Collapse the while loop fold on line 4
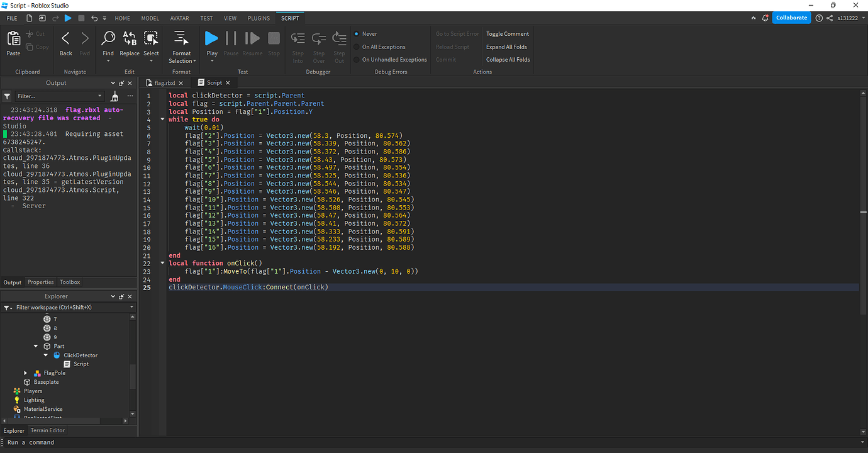868x453 pixels. pos(163,120)
